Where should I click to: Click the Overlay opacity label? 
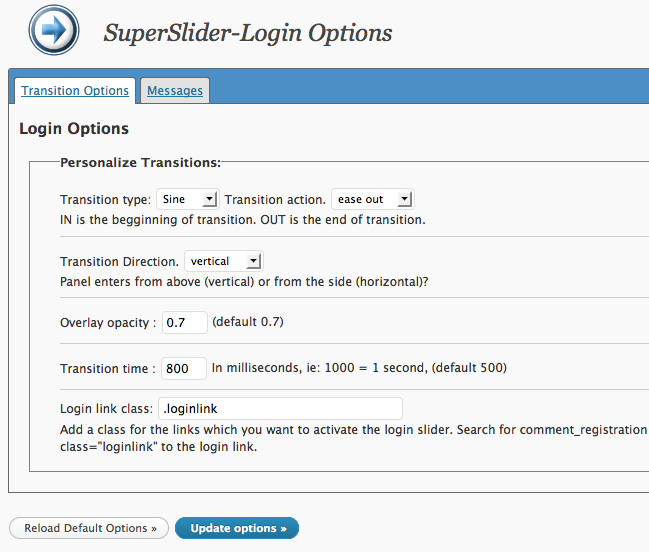pyautogui.click(x=108, y=323)
